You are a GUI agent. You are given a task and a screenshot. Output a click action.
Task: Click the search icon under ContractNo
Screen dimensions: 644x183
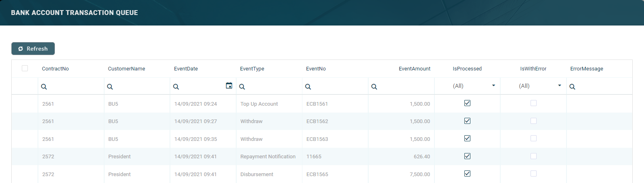pos(44,87)
